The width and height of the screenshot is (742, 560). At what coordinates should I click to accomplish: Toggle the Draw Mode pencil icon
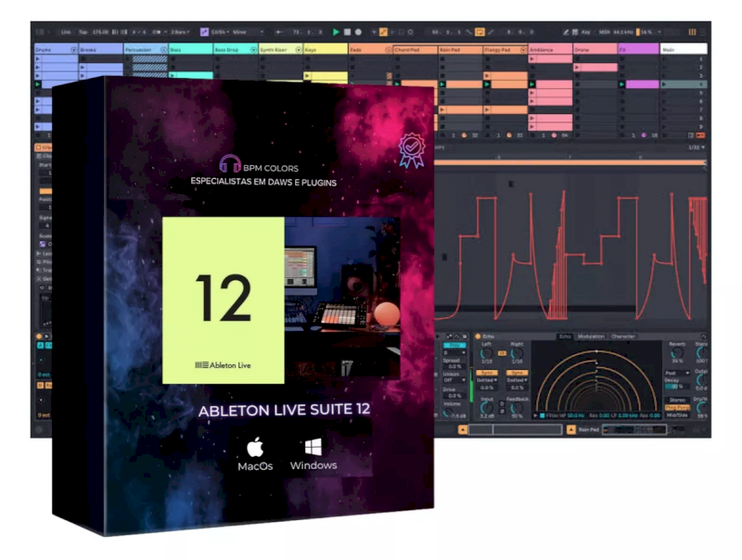coord(566,32)
